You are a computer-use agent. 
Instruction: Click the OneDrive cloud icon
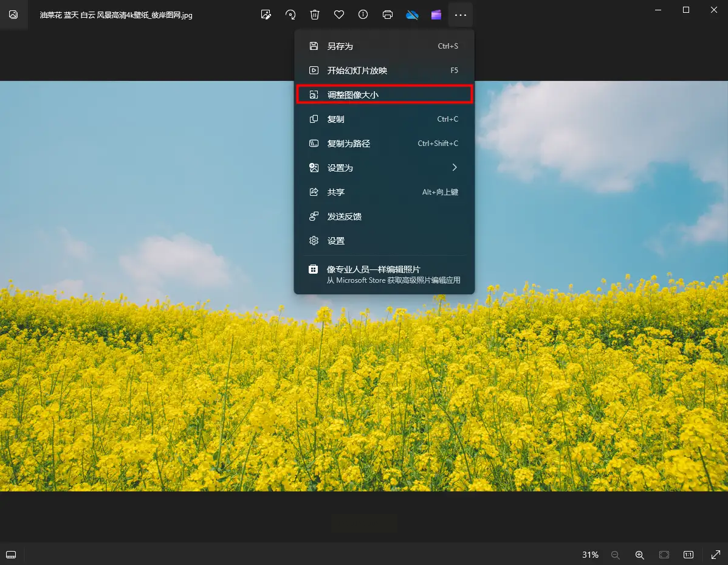[412, 15]
